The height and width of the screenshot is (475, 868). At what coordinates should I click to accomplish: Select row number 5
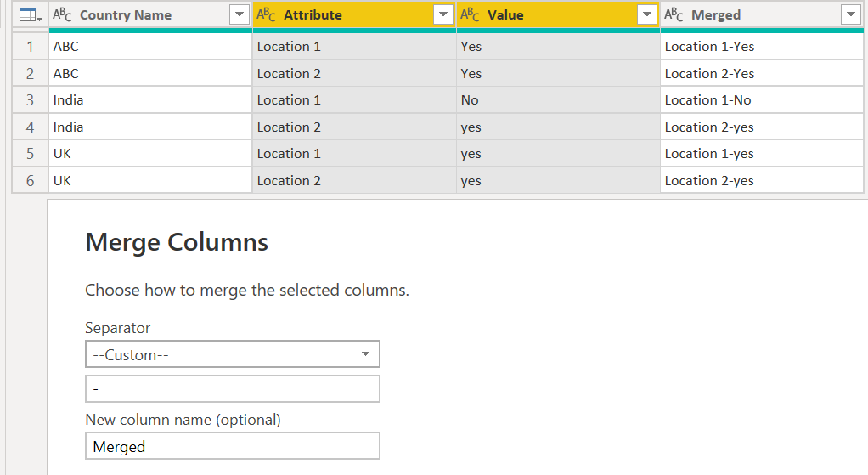(x=31, y=154)
